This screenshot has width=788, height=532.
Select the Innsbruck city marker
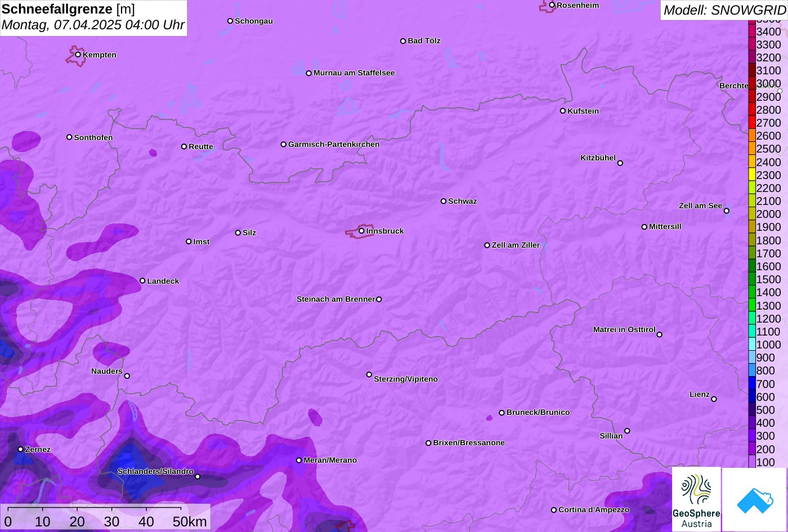coord(361,231)
